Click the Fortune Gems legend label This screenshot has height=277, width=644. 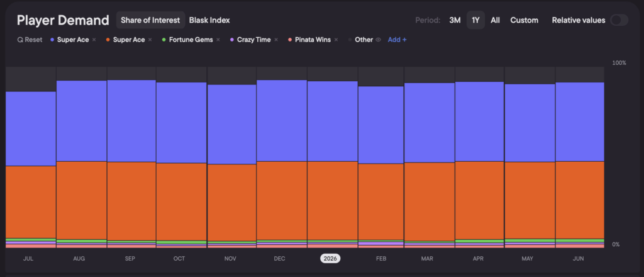pyautogui.click(x=191, y=40)
